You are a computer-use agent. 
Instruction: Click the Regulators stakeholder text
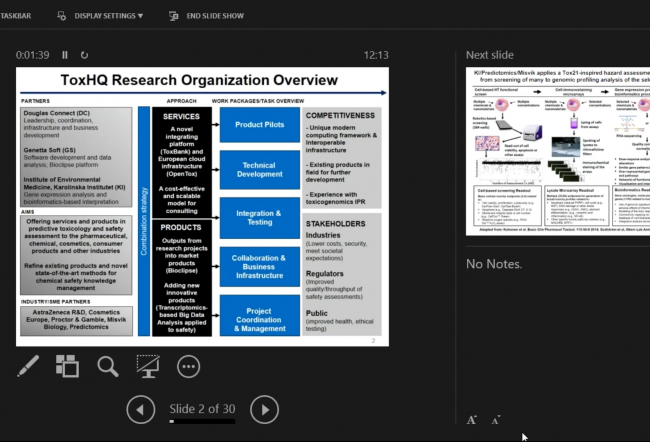click(x=325, y=274)
